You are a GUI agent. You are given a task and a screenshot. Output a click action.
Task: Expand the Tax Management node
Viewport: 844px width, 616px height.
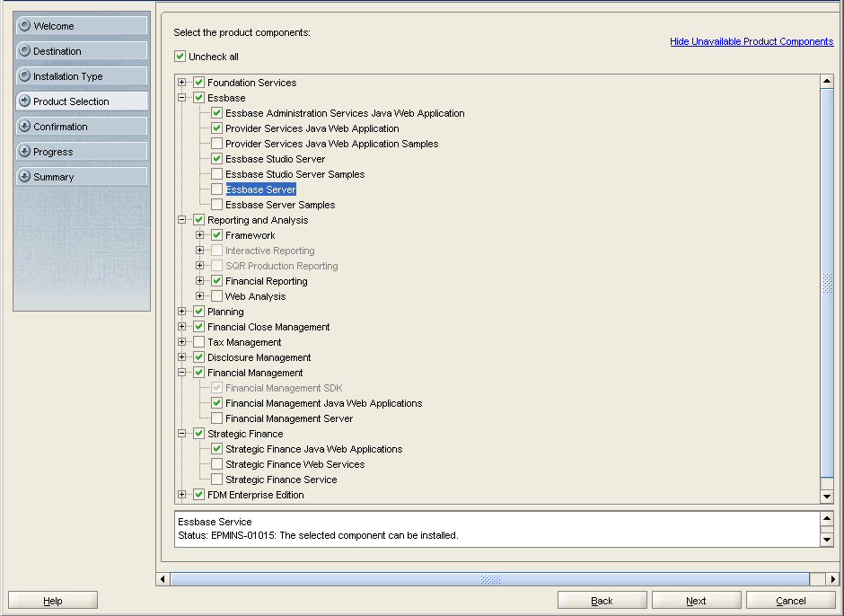[x=182, y=342]
